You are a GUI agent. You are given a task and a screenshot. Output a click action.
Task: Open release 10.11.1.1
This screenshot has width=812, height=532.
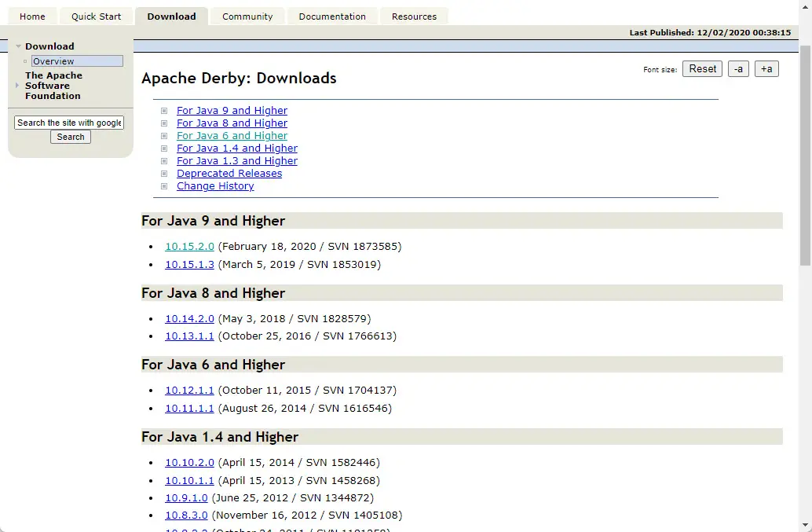coord(189,408)
